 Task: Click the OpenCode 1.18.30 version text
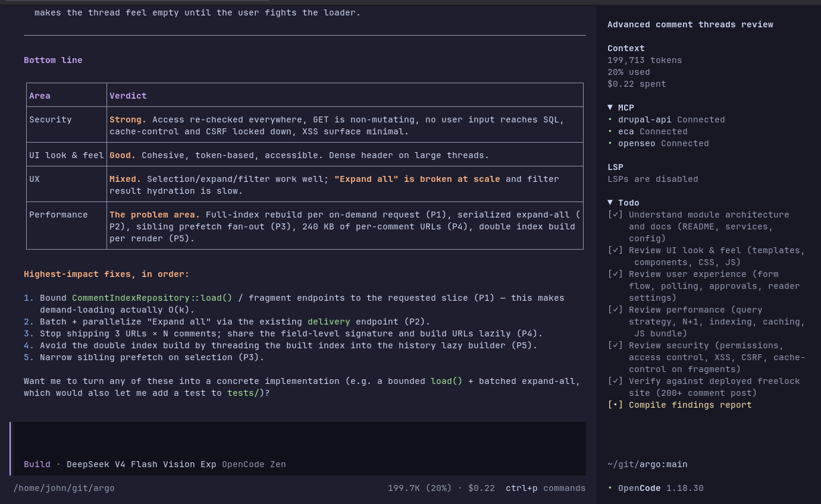tap(661, 488)
